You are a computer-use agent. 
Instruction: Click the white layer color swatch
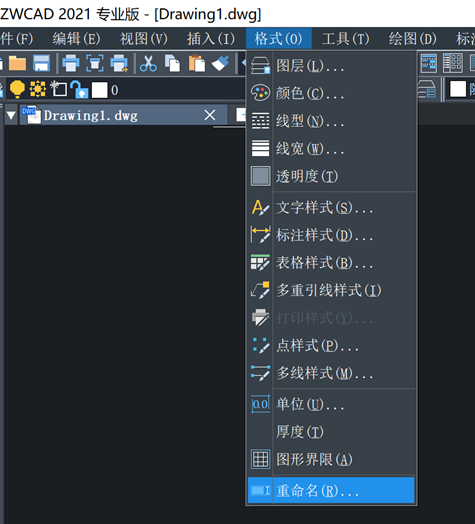(100, 90)
